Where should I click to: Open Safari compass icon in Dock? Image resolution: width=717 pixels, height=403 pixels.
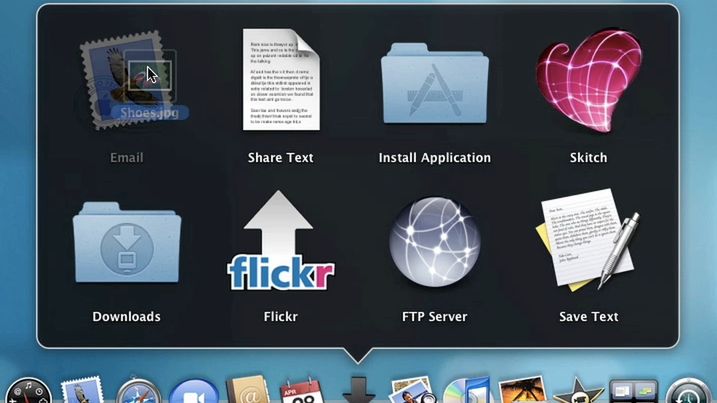pos(138,391)
